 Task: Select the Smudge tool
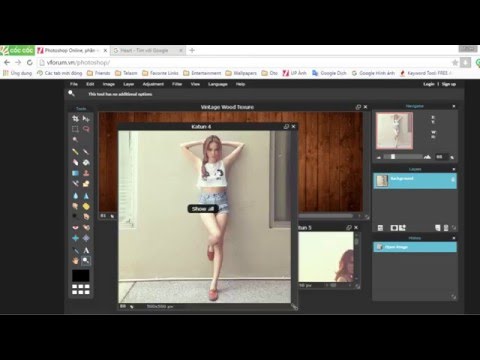pyautogui.click(x=75, y=206)
